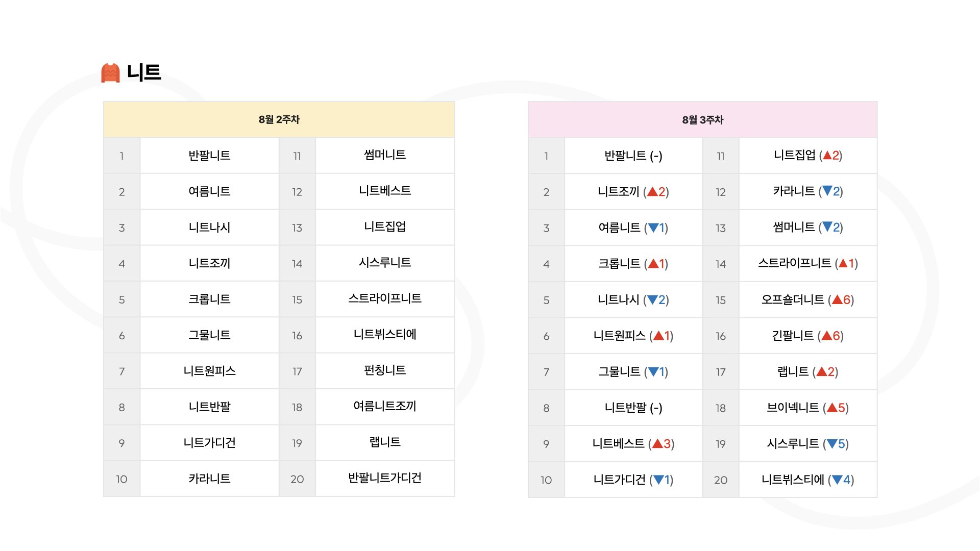Click 니트나시 keyword at rank 3

click(x=210, y=228)
